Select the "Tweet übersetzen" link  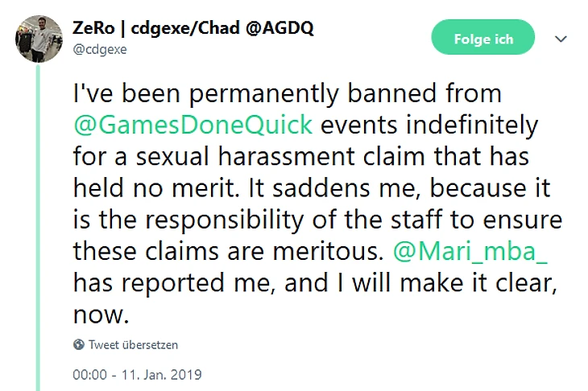tap(134, 344)
